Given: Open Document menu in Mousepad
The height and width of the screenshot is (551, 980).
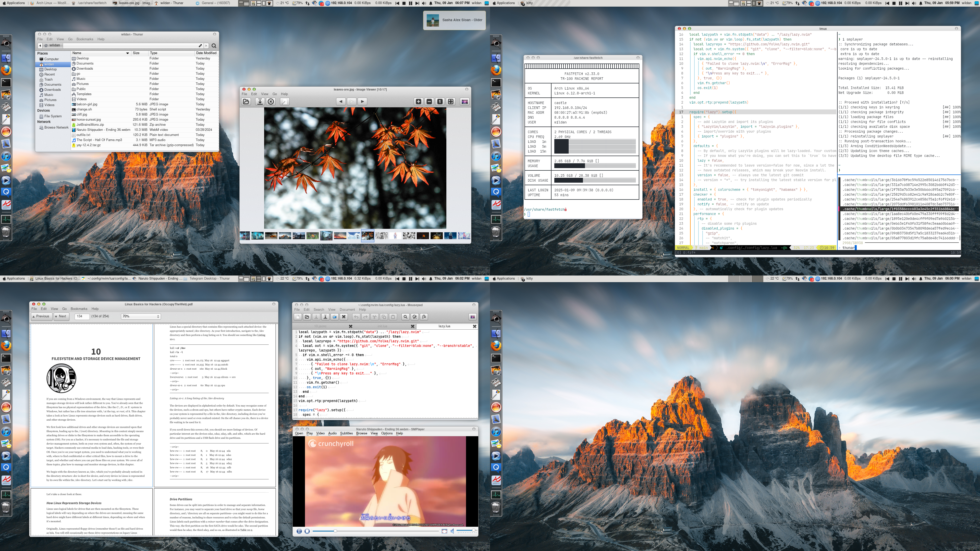Looking at the screenshot, I should pos(347,309).
